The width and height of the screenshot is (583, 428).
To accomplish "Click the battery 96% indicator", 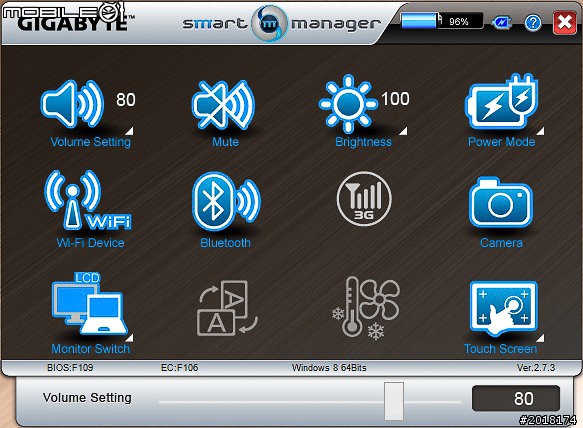I will [442, 21].
